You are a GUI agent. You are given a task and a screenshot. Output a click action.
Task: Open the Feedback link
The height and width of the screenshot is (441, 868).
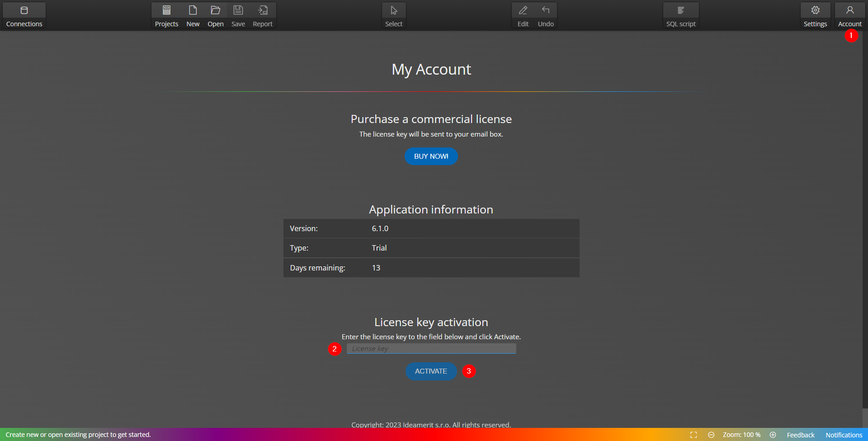coord(800,434)
